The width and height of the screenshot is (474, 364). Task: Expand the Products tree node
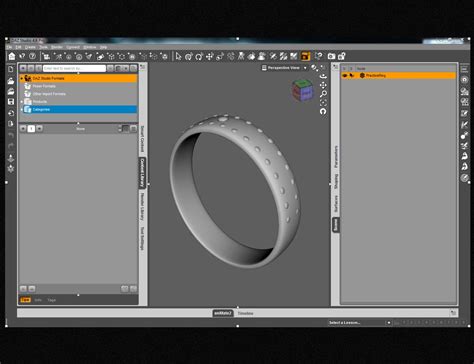[22, 102]
